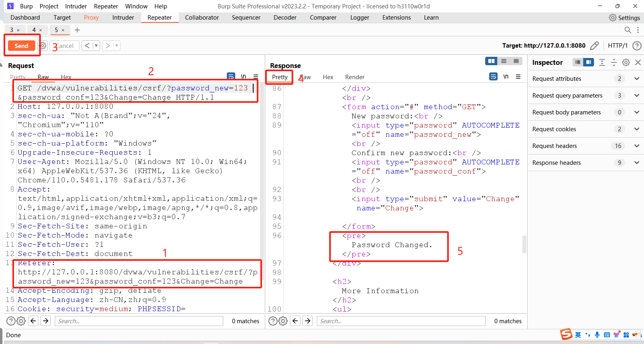The image size is (644, 344).
Task: Add a new Repeater tab
Action: click(77, 30)
